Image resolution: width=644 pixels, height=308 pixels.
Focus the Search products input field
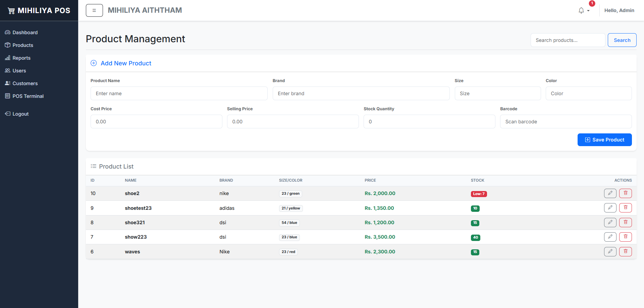click(x=568, y=40)
